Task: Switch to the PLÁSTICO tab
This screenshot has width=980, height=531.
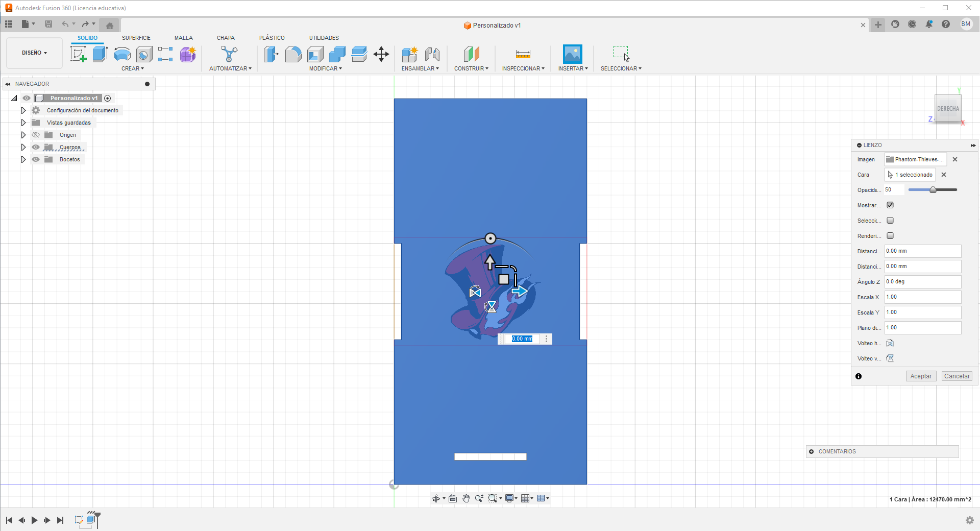Action: [x=272, y=38]
